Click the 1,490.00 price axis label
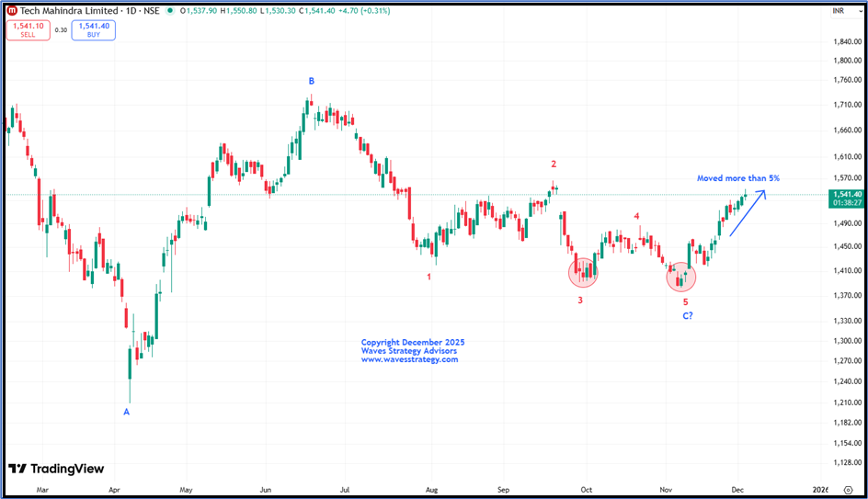 [x=848, y=223]
